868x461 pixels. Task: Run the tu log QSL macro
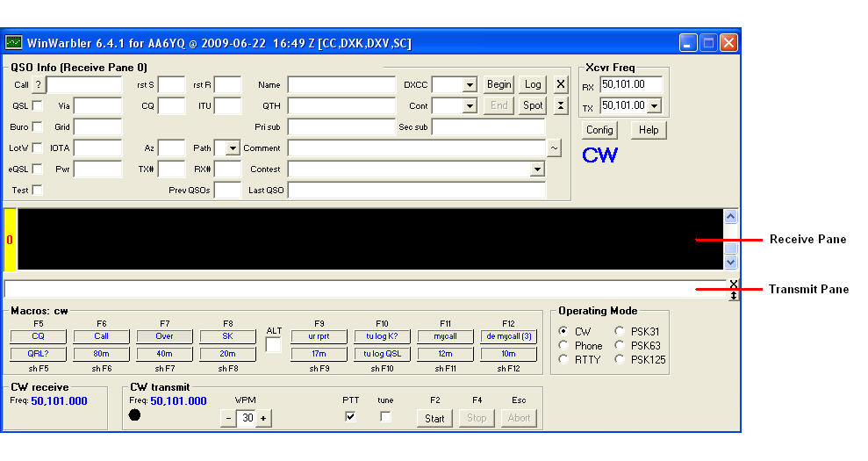(x=382, y=354)
